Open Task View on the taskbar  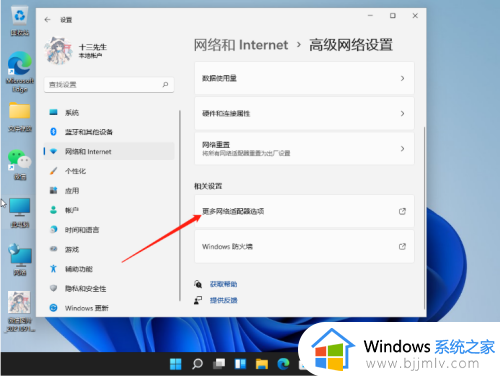coord(219,364)
